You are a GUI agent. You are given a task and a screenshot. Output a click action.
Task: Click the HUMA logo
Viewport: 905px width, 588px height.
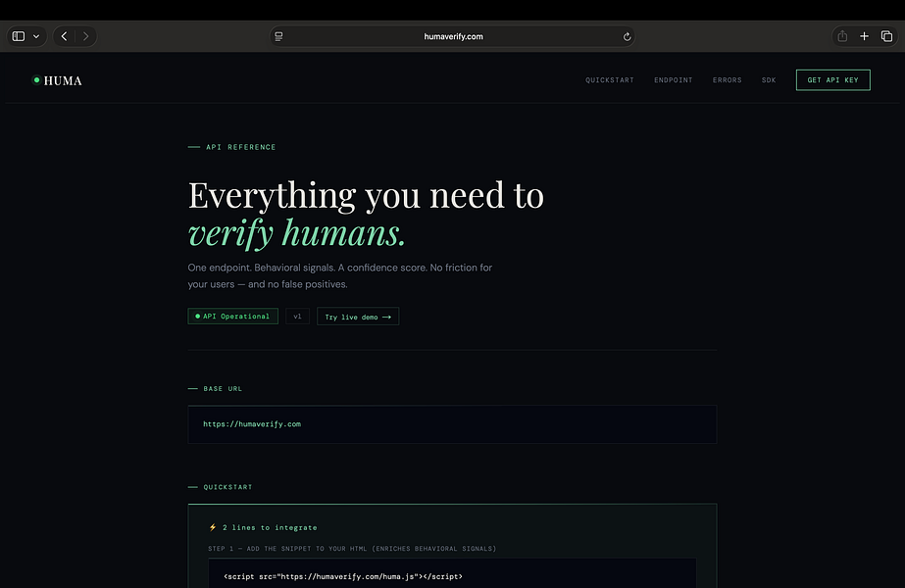click(x=57, y=80)
